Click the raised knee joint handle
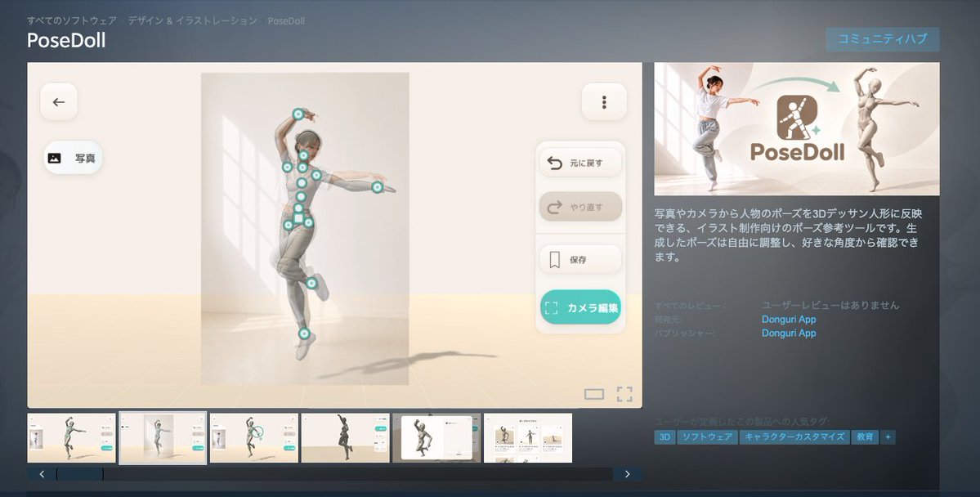The height and width of the screenshot is (497, 980). point(311,283)
